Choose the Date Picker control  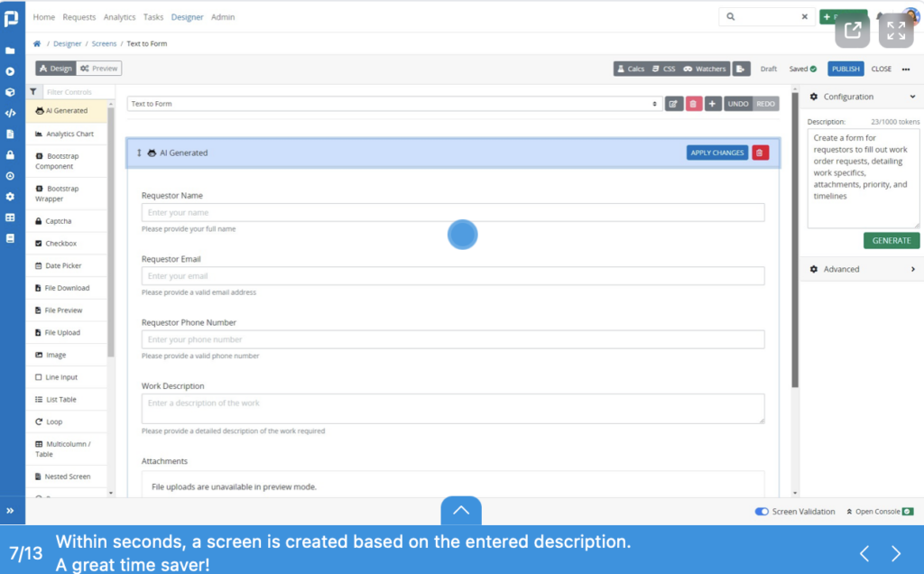pos(65,265)
